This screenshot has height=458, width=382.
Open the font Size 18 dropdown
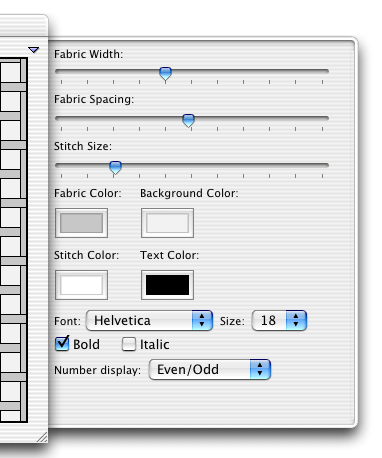coord(279,321)
